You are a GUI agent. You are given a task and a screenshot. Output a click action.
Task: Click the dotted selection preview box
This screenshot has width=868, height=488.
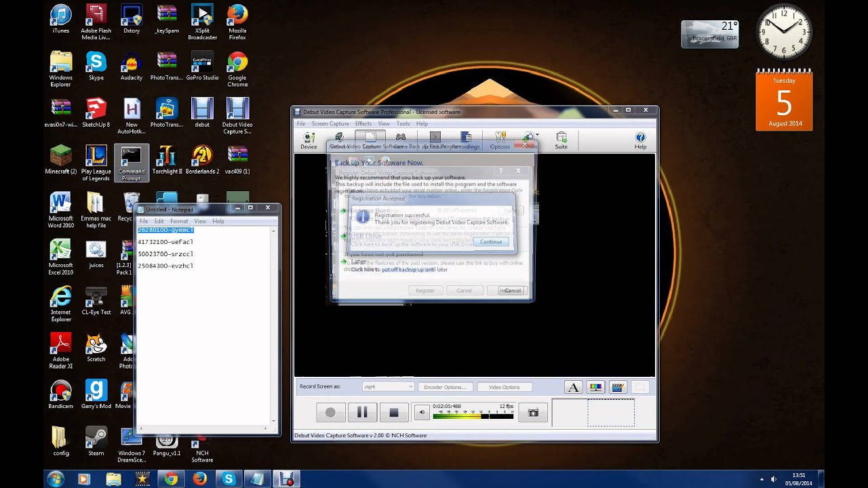[611, 413]
